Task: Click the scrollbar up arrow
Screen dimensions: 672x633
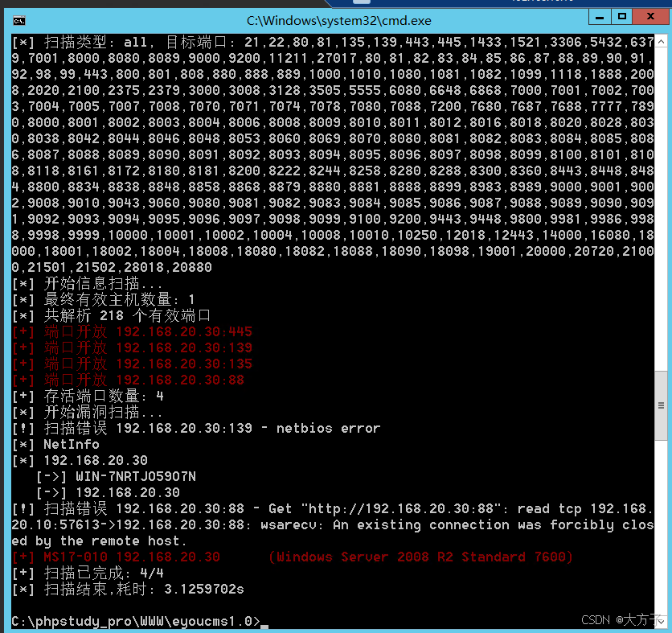Action: 661,42
